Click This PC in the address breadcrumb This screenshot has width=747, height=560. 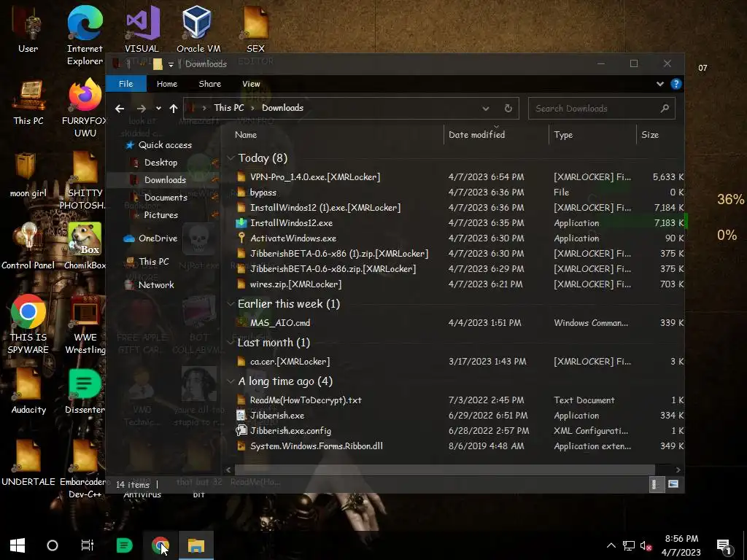228,108
